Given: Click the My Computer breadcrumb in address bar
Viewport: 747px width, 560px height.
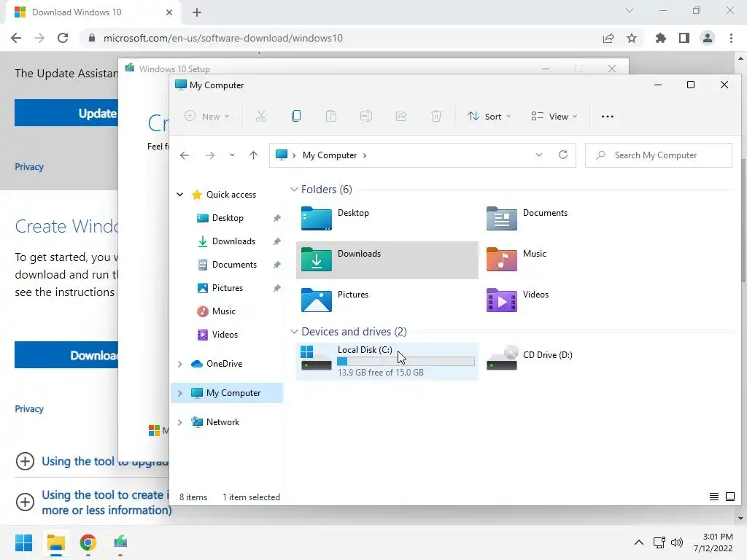Looking at the screenshot, I should pyautogui.click(x=329, y=155).
